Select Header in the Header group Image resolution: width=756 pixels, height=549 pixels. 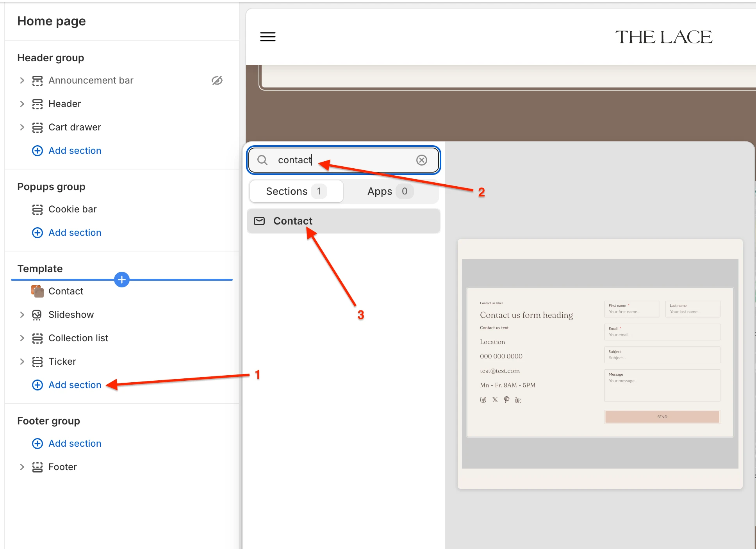[x=65, y=104]
